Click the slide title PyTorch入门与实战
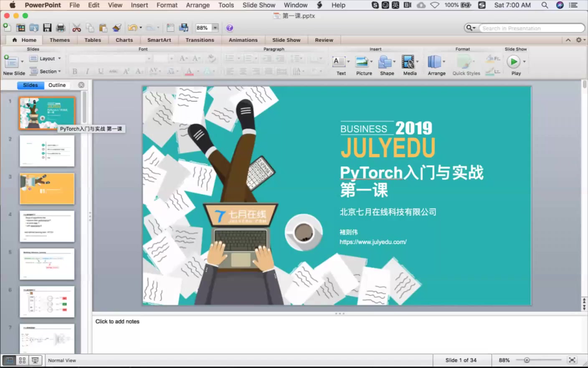 pos(412,172)
